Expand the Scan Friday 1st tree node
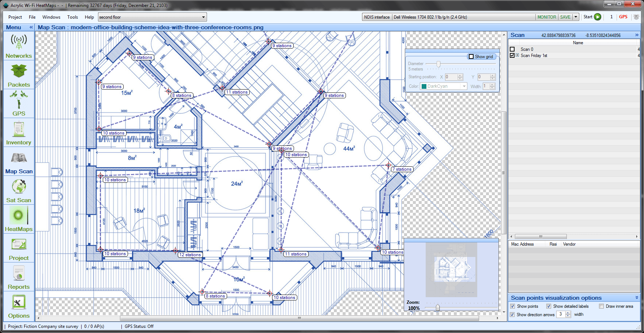The height and width of the screenshot is (333, 644). pos(517,56)
